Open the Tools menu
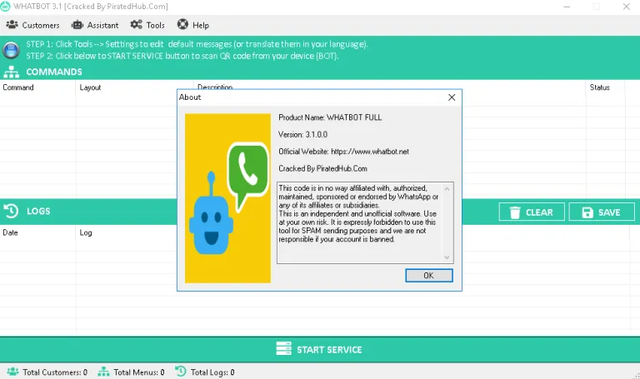 point(147,25)
